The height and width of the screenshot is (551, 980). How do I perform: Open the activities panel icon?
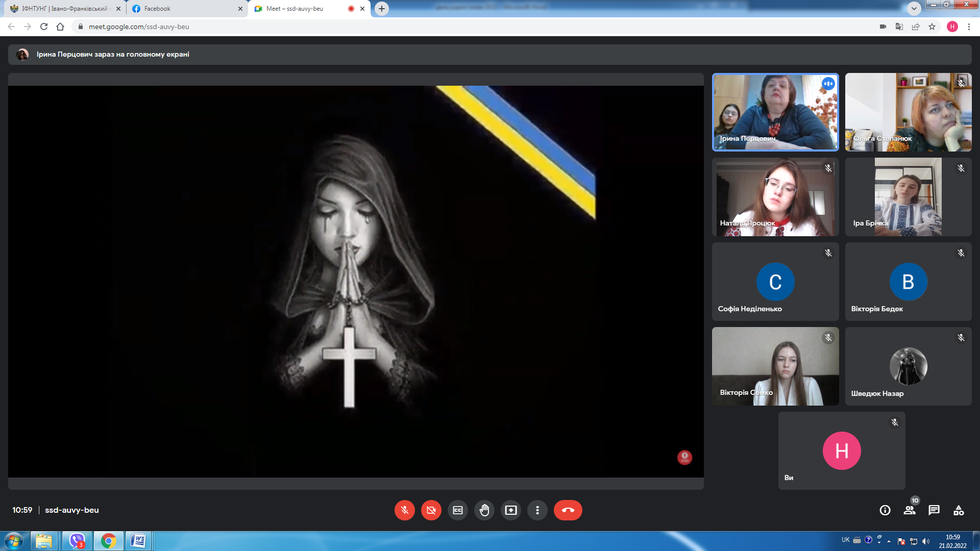[x=959, y=510]
